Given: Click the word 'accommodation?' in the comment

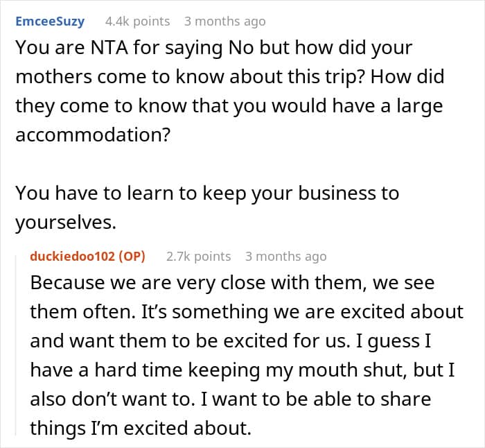Looking at the screenshot, I should click(93, 135).
